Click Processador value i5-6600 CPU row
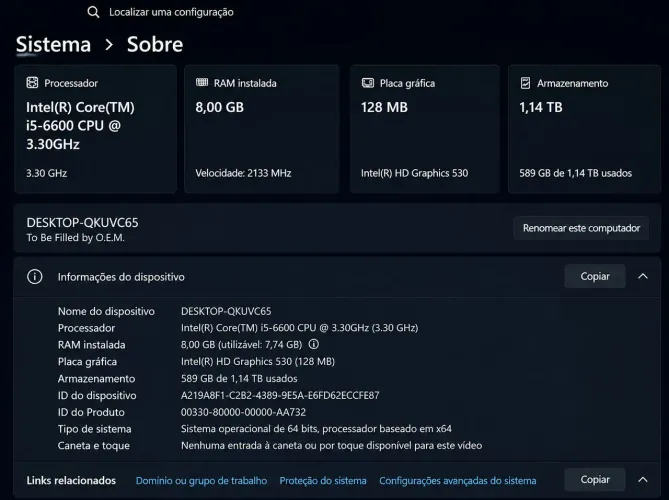Screen dimensions: 669x500 pyautogui.click(x=300, y=328)
